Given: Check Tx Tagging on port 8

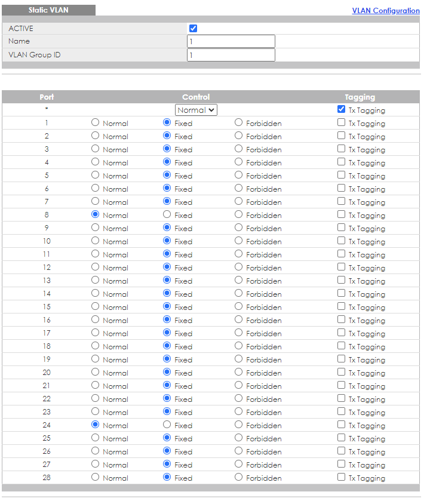Looking at the screenshot, I should tap(342, 214).
